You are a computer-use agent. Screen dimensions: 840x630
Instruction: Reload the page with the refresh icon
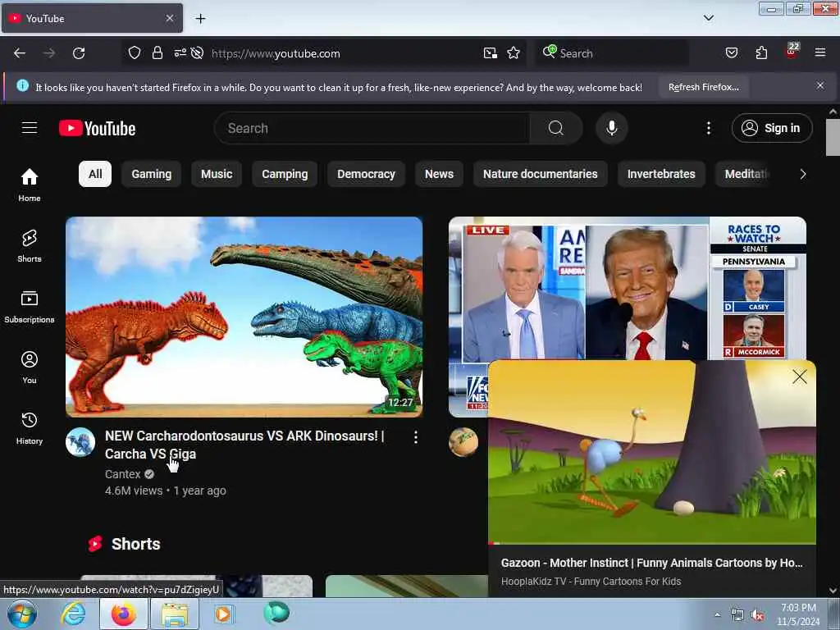[79, 53]
